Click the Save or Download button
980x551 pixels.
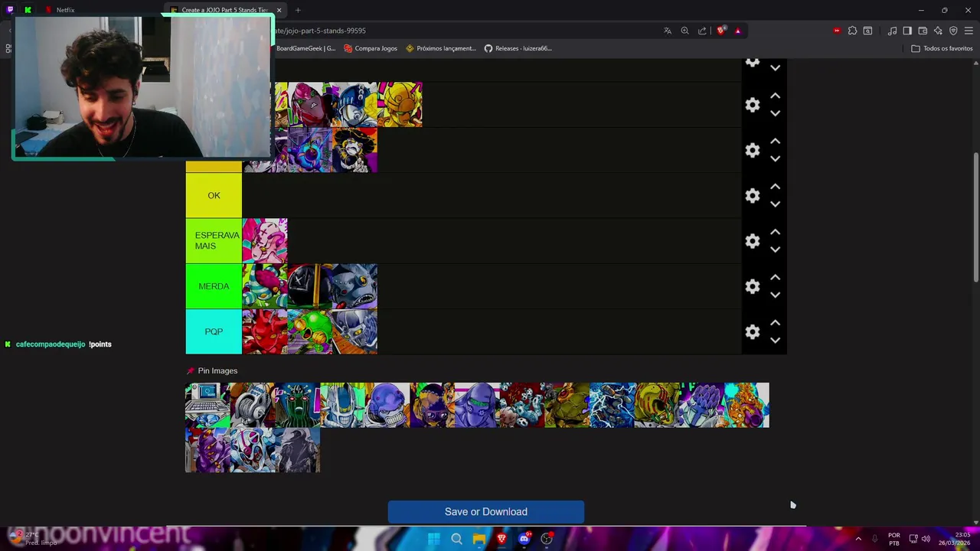click(x=486, y=512)
